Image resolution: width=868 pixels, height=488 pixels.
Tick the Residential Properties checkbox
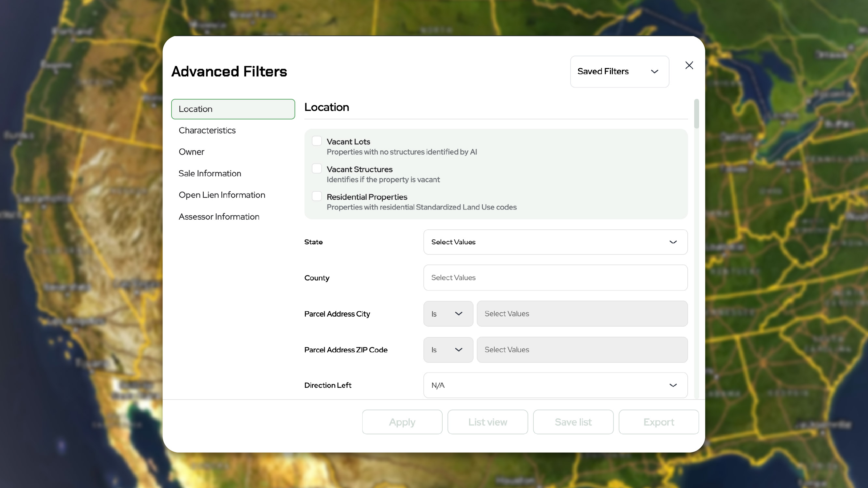(x=317, y=196)
